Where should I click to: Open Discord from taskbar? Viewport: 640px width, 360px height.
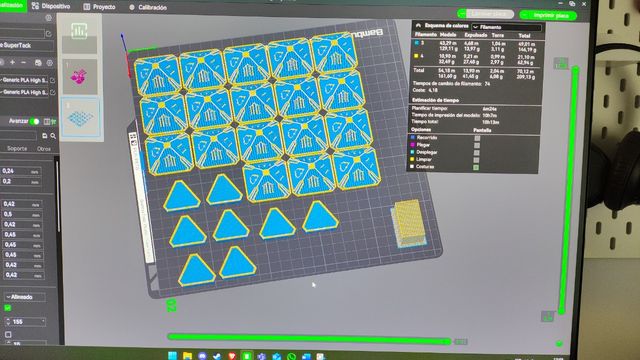click(x=202, y=356)
